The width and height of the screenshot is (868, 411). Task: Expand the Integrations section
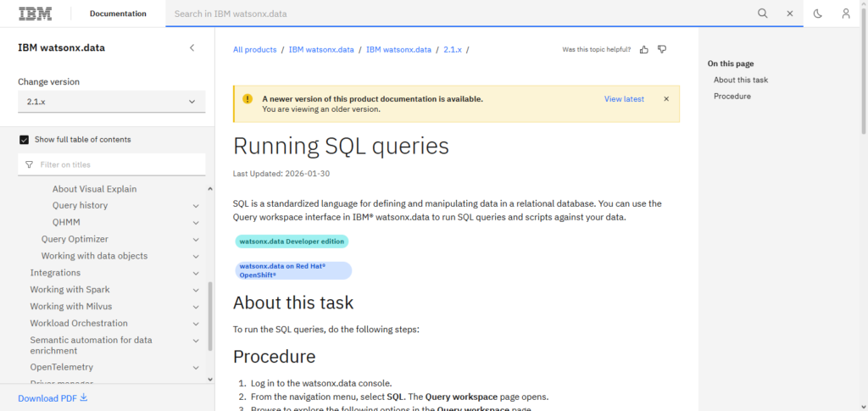196,273
